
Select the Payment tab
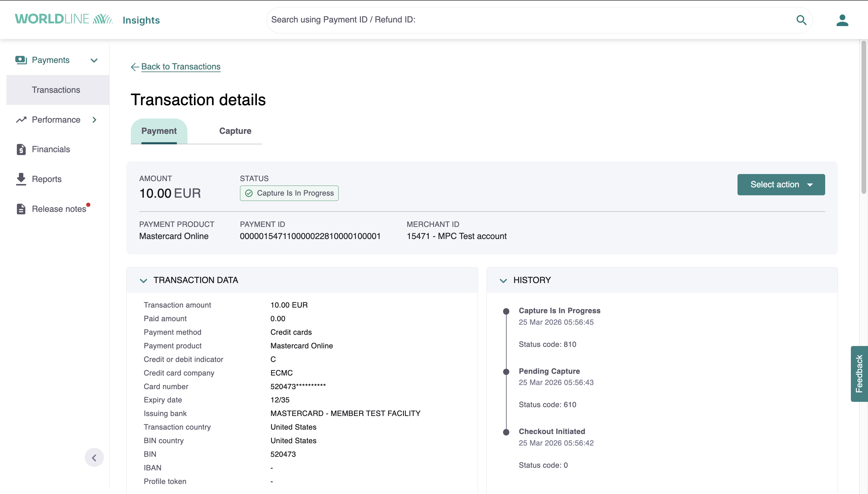tap(159, 131)
